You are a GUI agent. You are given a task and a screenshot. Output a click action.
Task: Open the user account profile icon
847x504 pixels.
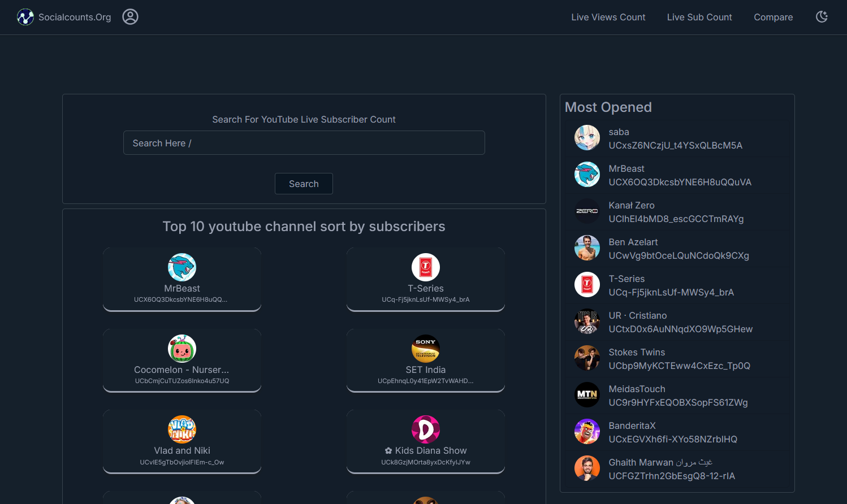(131, 17)
